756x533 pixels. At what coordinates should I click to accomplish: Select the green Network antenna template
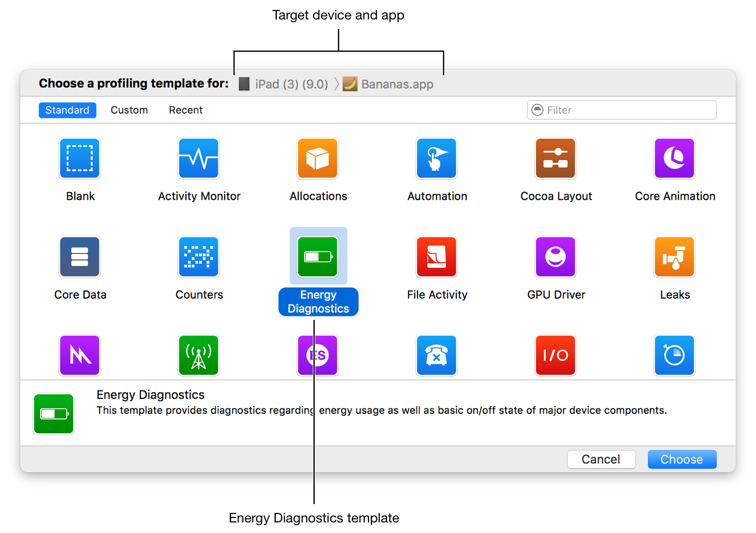point(198,355)
